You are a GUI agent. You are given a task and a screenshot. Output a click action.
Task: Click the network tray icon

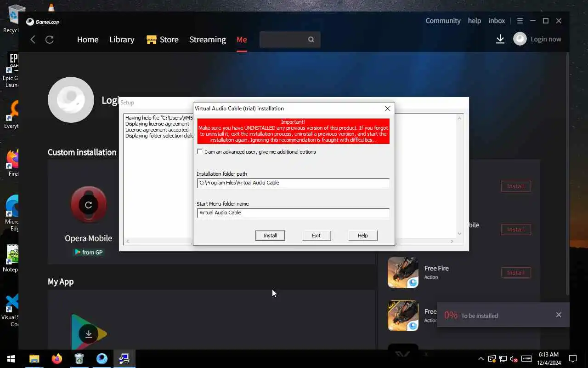tap(503, 359)
